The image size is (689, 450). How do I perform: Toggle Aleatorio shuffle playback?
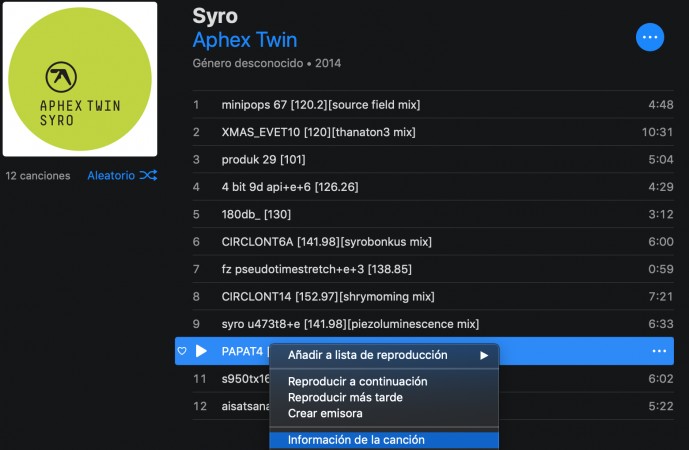(x=110, y=175)
